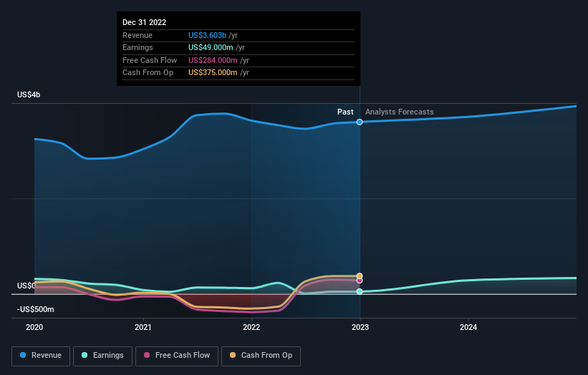Image resolution: width=588 pixels, height=375 pixels.
Task: Click the US$284.000m free cash flow value
Action: (213, 60)
